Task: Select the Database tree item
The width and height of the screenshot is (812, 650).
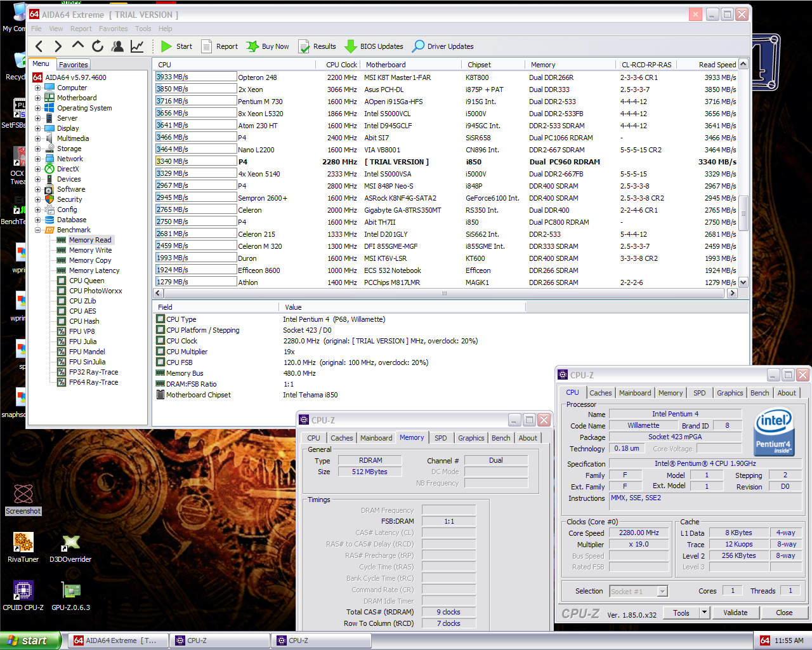Action: pos(72,220)
